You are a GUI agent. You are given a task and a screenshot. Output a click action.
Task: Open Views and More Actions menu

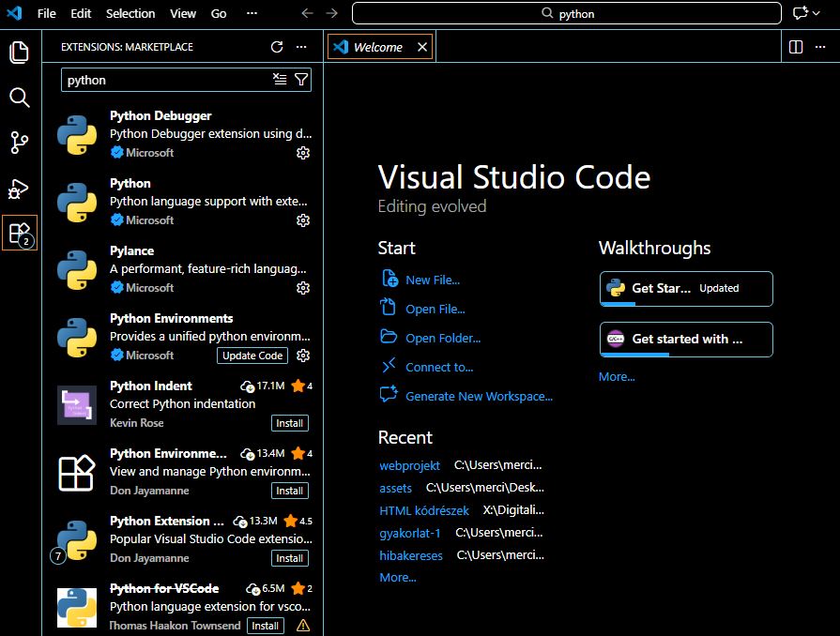[301, 47]
